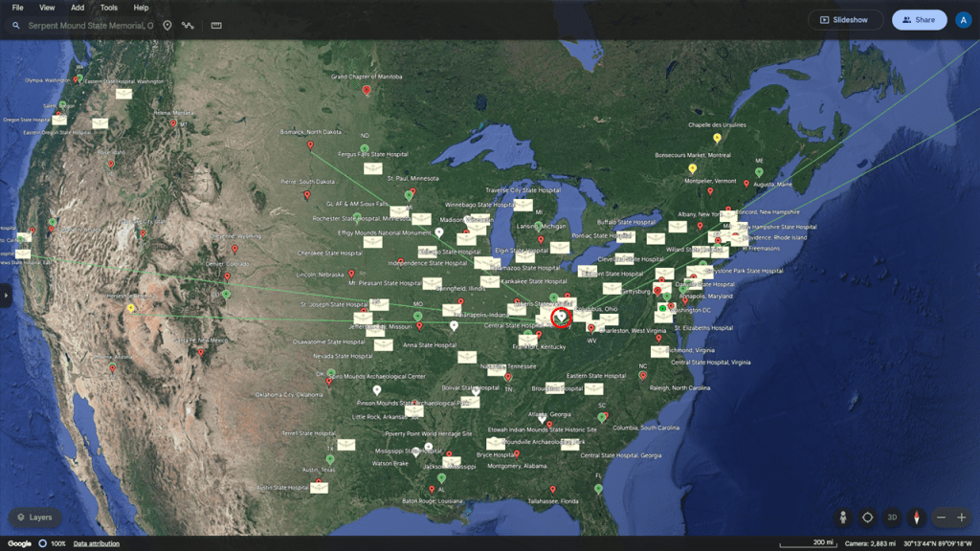
Task: Toggle the 3D view button
Action: pos(892,518)
